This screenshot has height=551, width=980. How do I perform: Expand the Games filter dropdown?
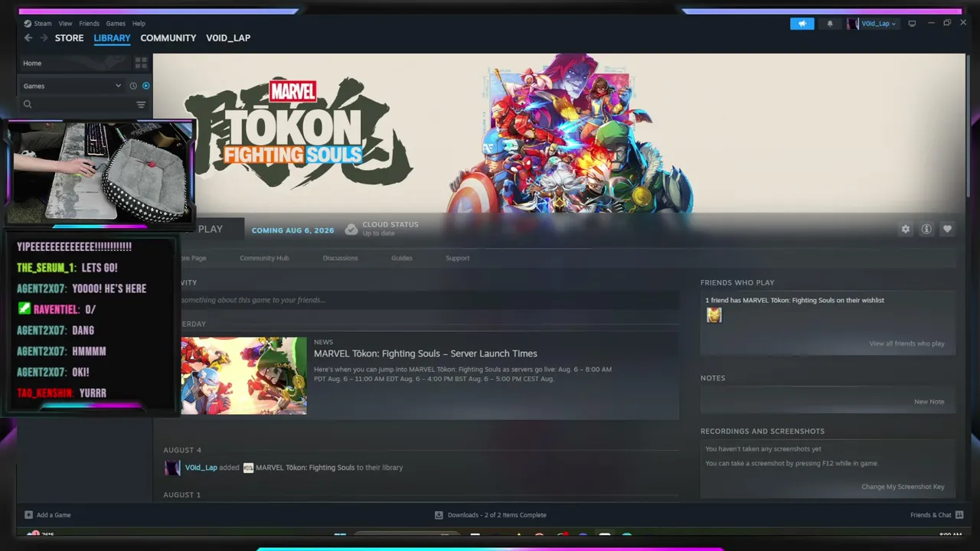pos(72,86)
